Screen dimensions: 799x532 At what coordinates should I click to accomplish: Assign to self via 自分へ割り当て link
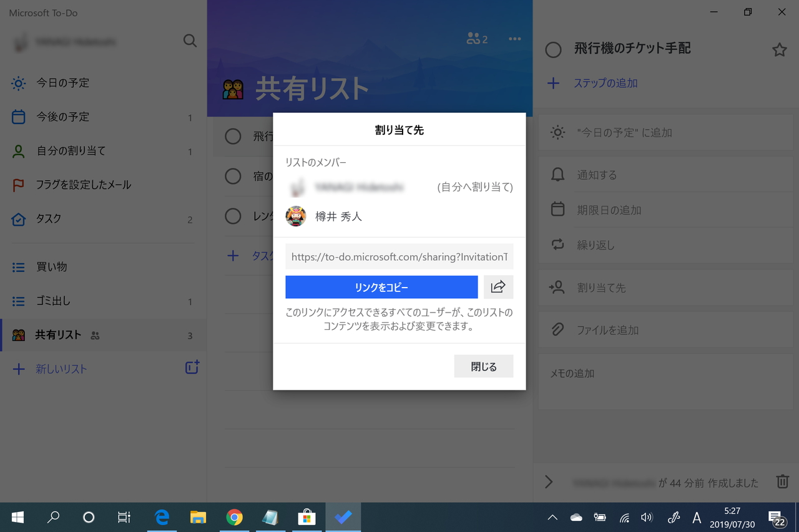pos(474,187)
